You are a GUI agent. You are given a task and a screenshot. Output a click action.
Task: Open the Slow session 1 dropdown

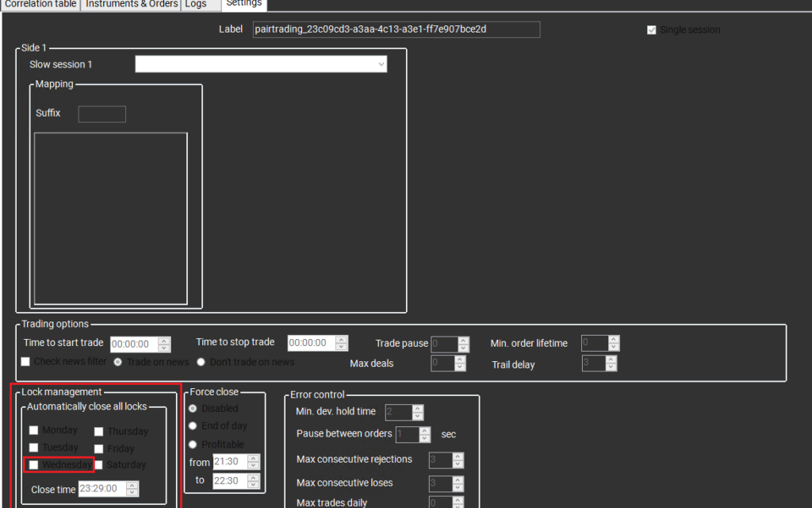tap(381, 63)
